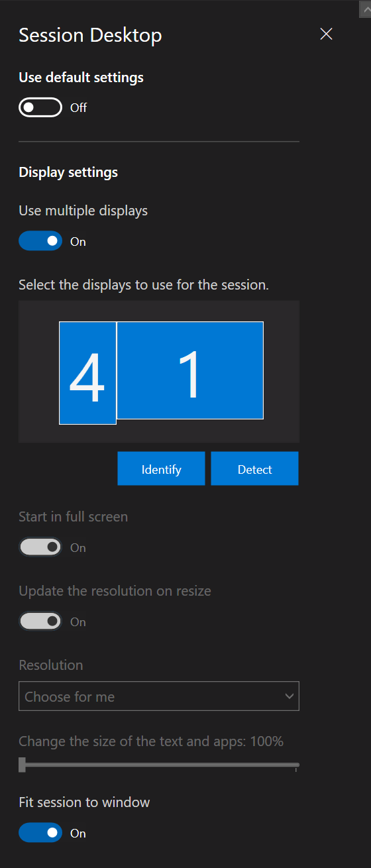
Task: Click the 'Display settings' section heading
Action: click(68, 172)
